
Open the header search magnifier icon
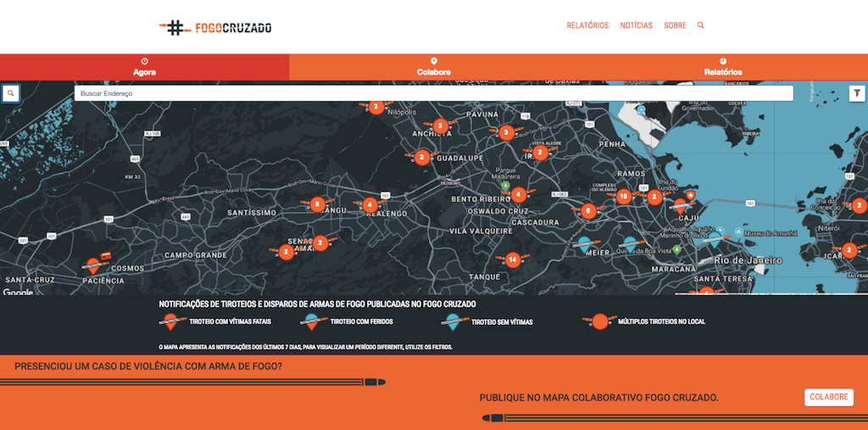700,25
